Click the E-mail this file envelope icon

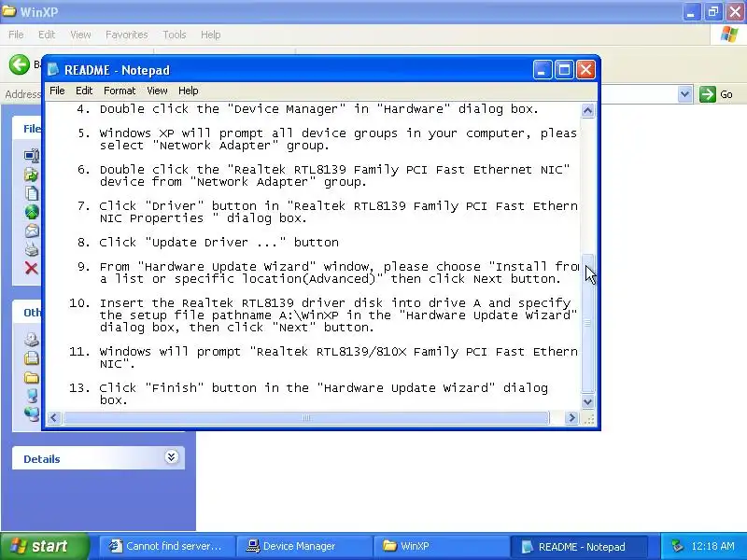coord(32,231)
